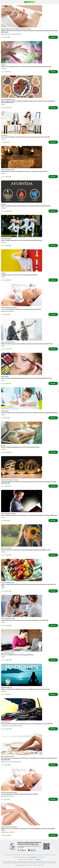Open the cryptocurrency coins deal image
Screen dimensions: 59x868
tap(22, 467)
